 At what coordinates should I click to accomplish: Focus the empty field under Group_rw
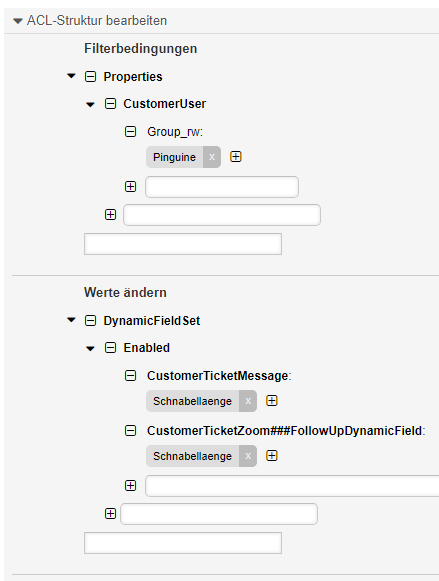[222, 187]
